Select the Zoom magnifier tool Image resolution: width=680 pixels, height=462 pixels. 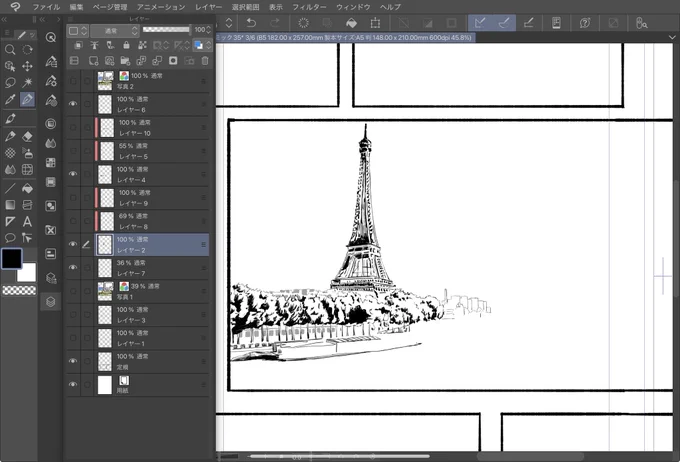coord(10,49)
